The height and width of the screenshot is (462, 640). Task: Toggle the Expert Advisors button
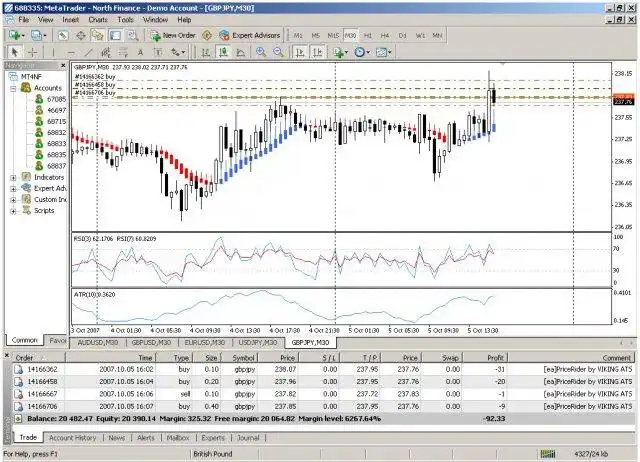click(x=249, y=36)
